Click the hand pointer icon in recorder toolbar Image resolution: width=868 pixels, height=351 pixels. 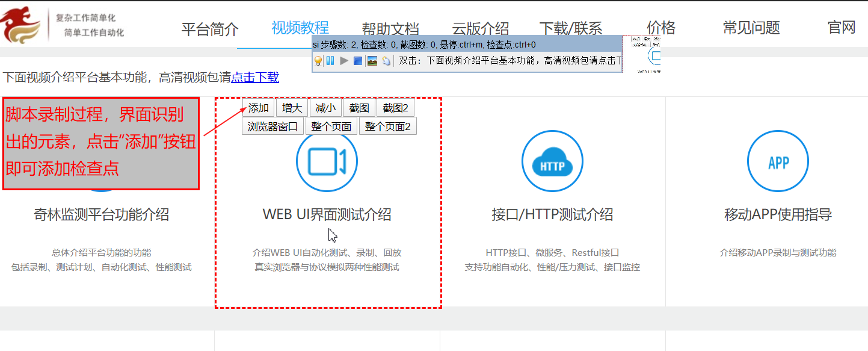click(x=386, y=61)
